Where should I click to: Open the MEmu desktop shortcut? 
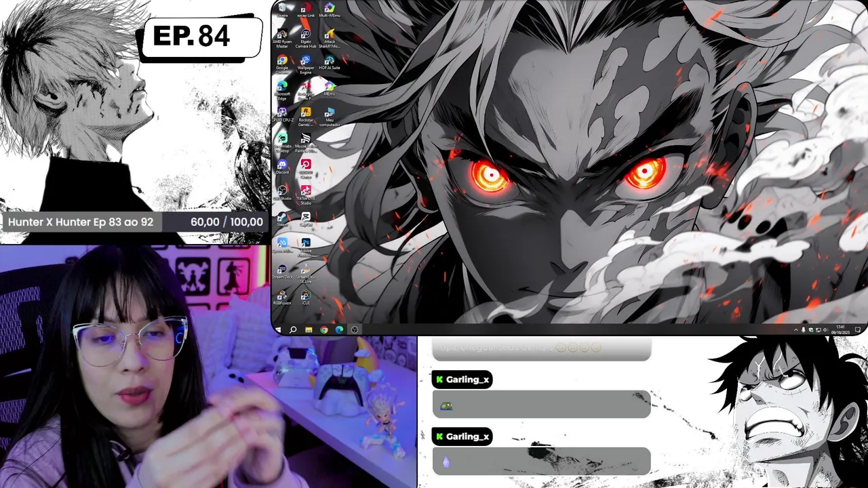(x=330, y=87)
